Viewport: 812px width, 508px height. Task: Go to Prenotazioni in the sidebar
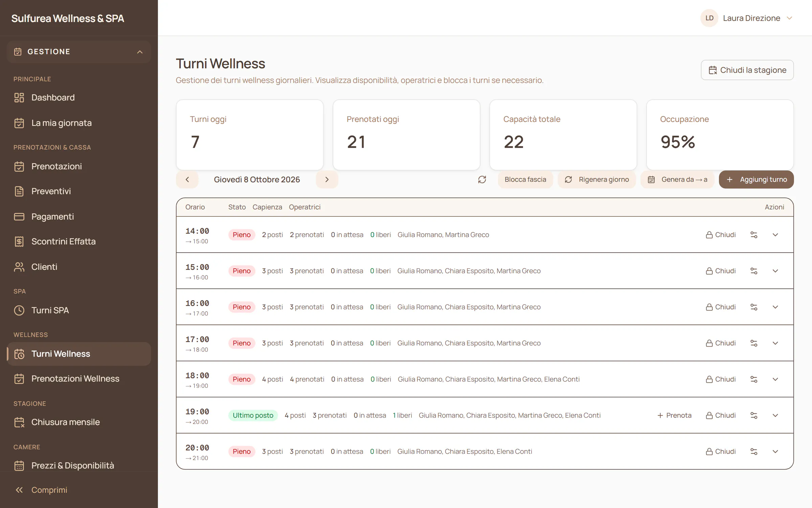point(79,166)
